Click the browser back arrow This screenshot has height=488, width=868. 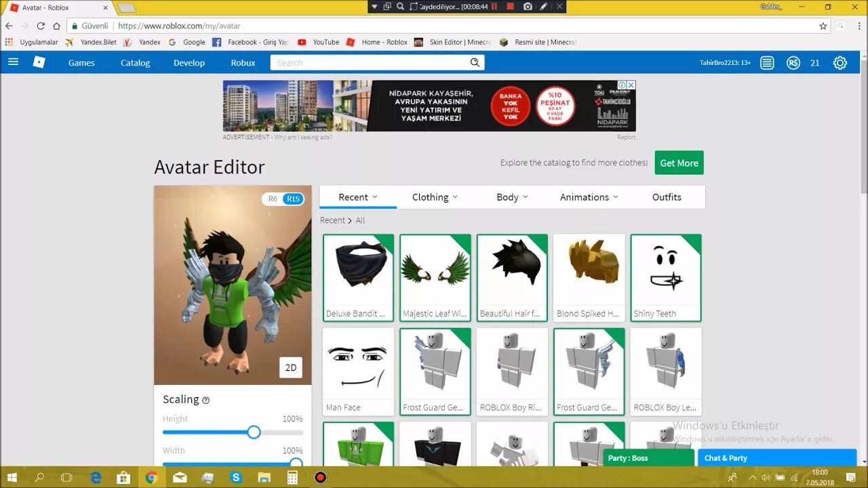9,26
